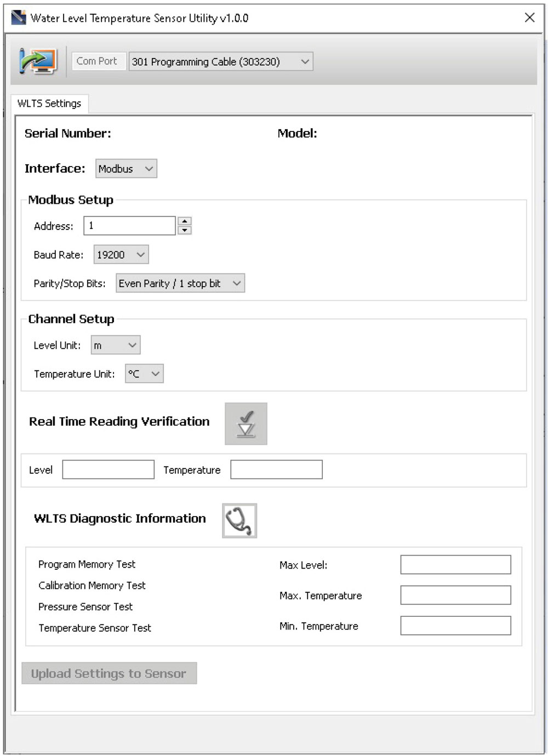Click the Real Time Reading Verification icon
548x756 pixels.
(246, 423)
